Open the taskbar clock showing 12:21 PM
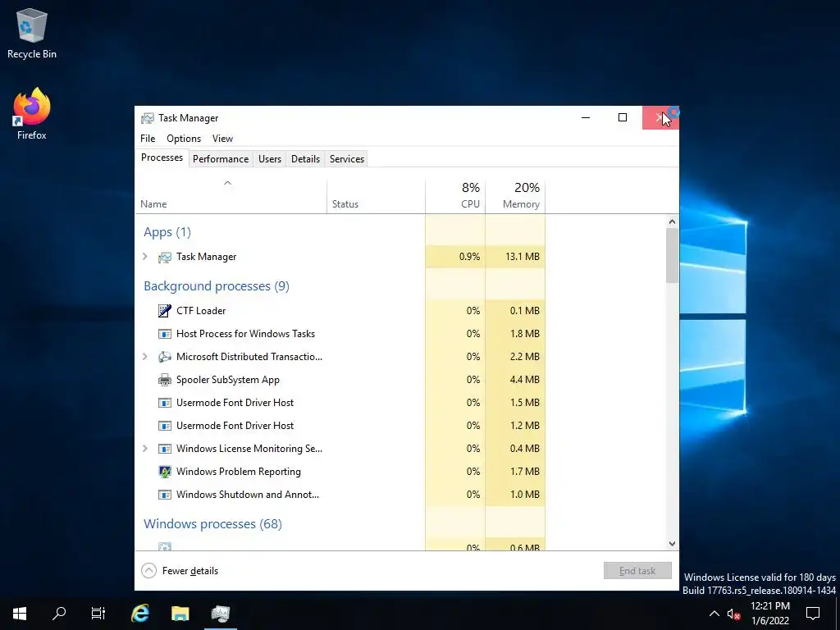This screenshot has width=840, height=630. point(769,614)
